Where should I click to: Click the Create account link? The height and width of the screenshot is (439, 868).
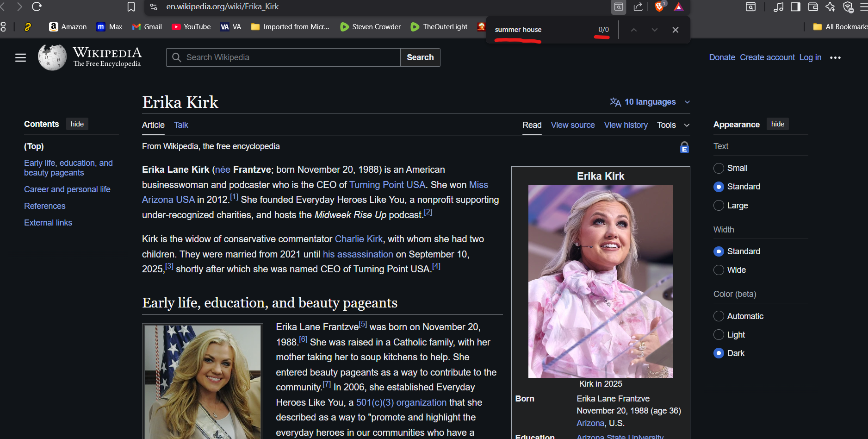(x=767, y=57)
